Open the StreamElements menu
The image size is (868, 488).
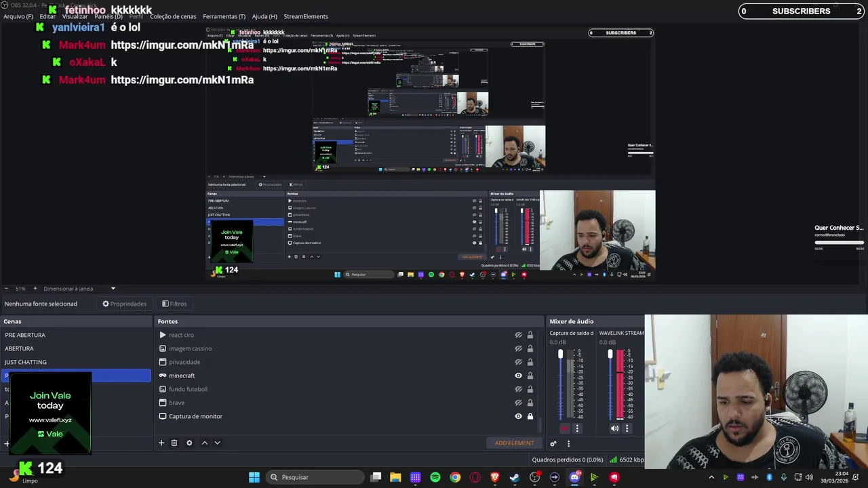coord(306,16)
